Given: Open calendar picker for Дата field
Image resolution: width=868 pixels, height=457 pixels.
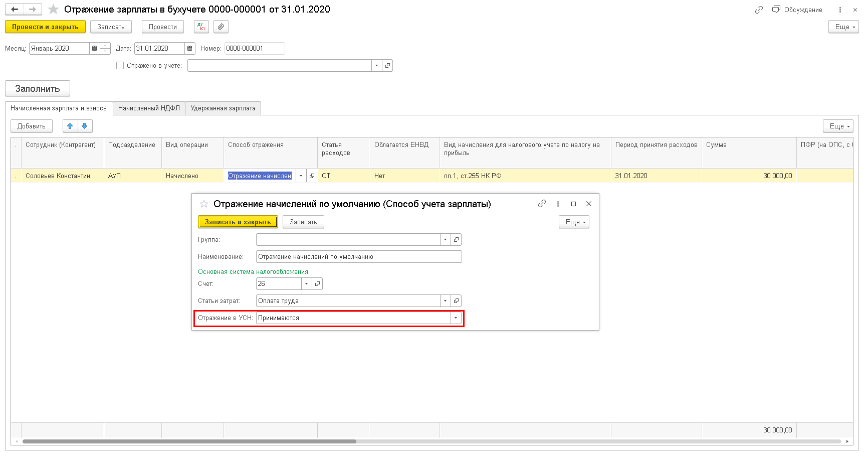Looking at the screenshot, I should click(x=189, y=48).
